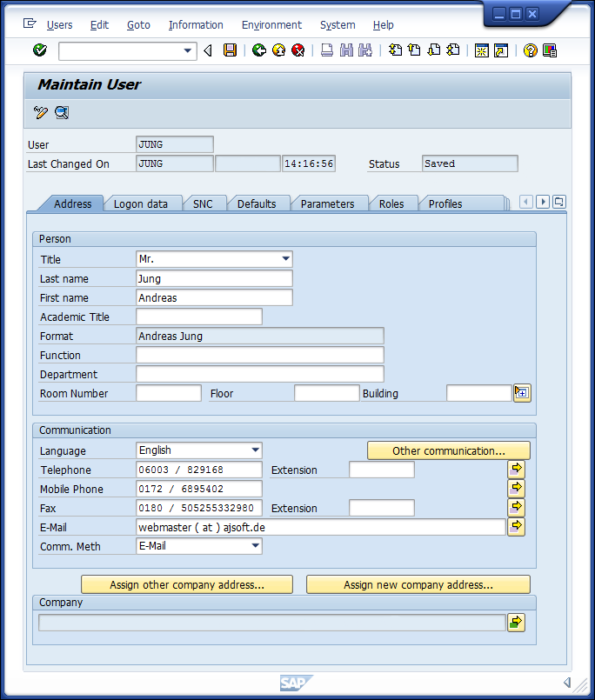Go to Previous Page icon
The height and width of the screenshot is (700, 595).
pos(414,50)
